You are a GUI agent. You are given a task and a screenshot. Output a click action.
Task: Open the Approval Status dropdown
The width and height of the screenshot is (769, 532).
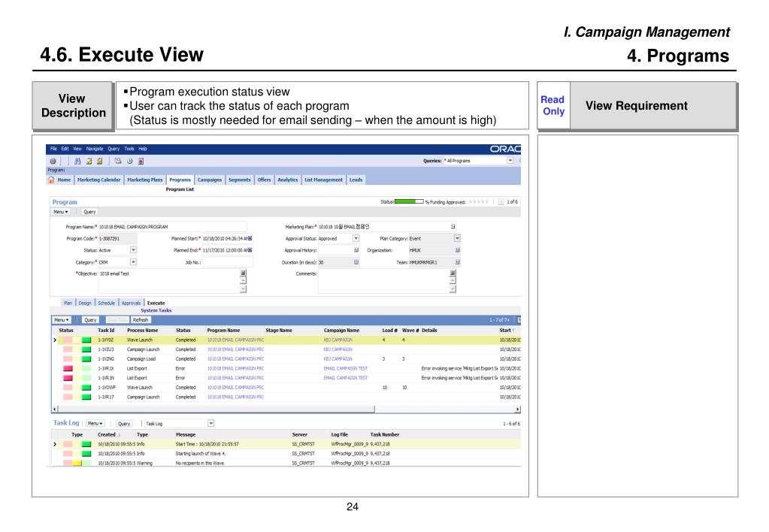coord(356,238)
